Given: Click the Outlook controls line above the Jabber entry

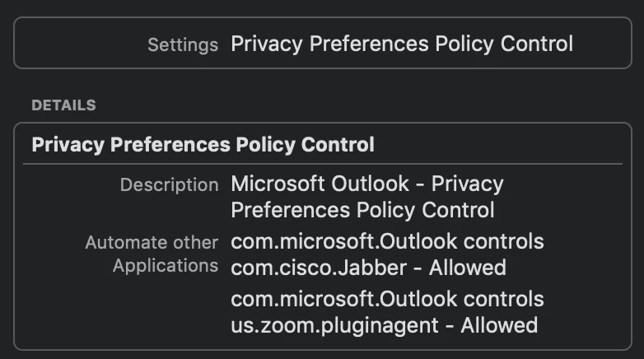Looking at the screenshot, I should click(x=387, y=242).
